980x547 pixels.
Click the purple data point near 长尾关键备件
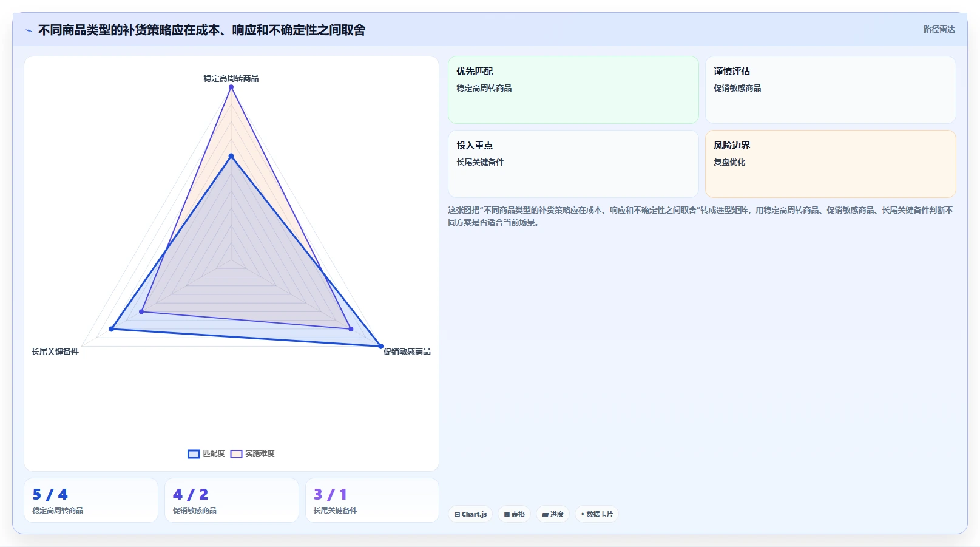(x=141, y=312)
